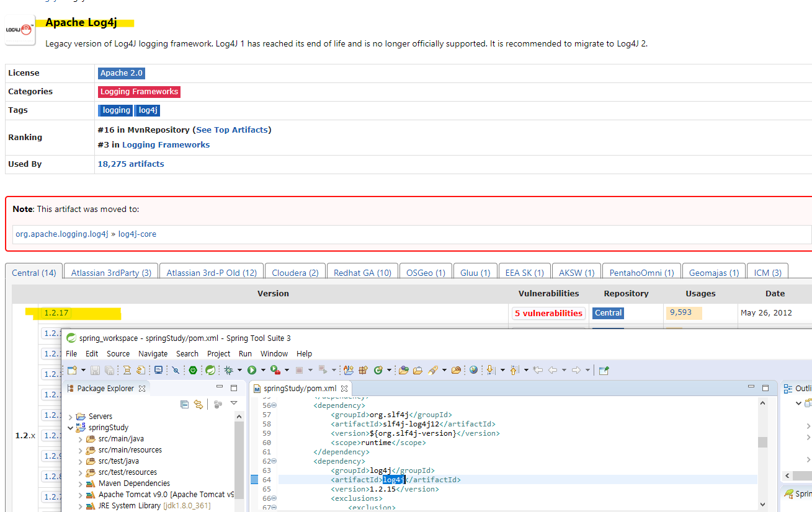812x512 pixels.
Task: Open the log4j-core moved artifact link
Action: 137,234
